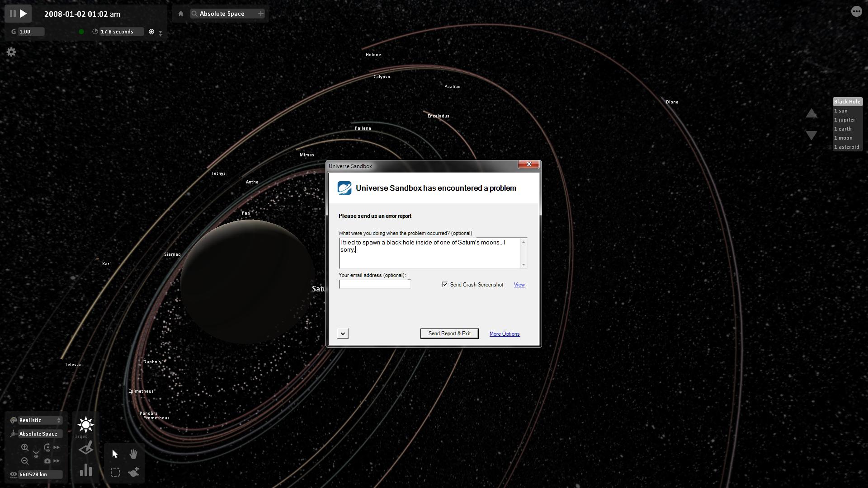The height and width of the screenshot is (488, 868).
Task: Open the bar chart statistics panel
Action: point(85,471)
